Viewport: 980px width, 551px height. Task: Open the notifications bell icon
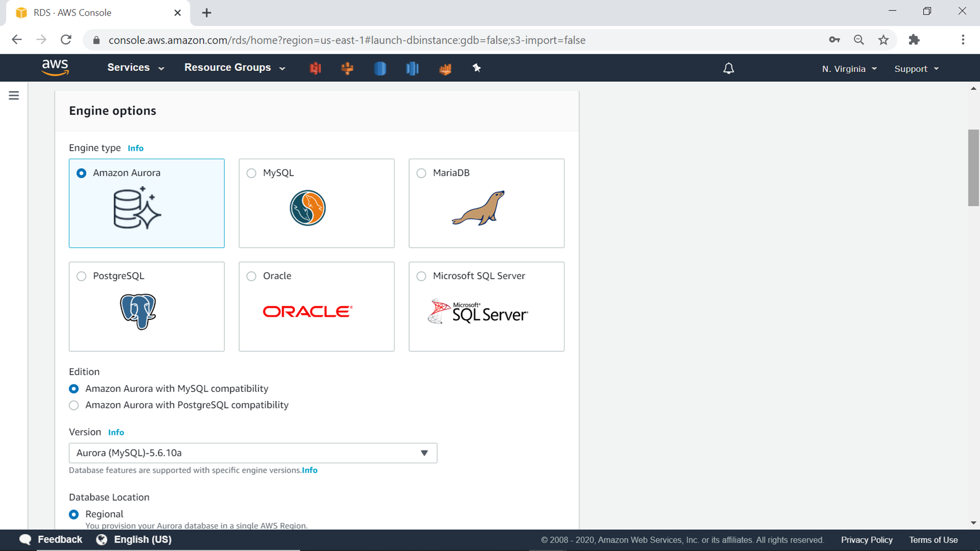(x=729, y=69)
